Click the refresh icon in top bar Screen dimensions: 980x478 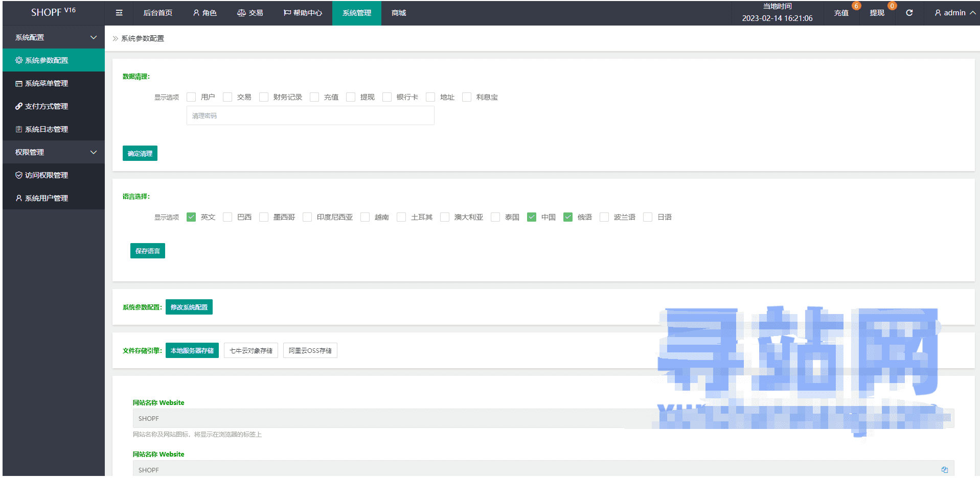point(909,13)
